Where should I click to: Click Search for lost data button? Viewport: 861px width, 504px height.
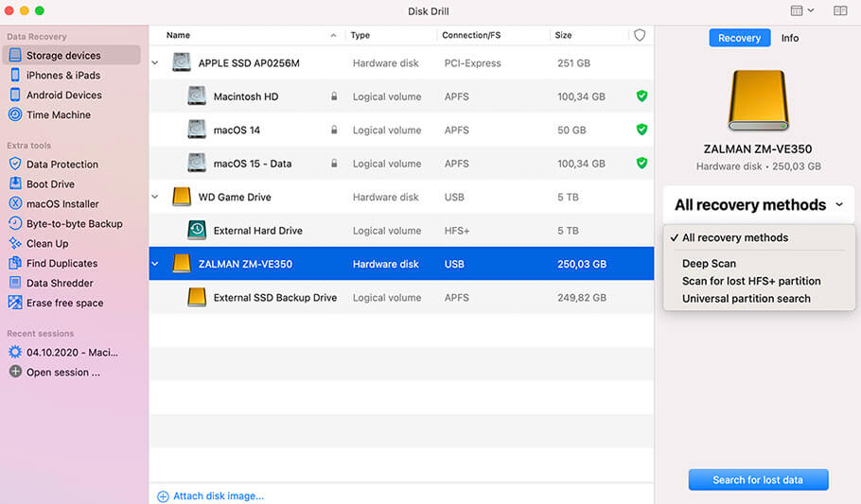[758, 479]
